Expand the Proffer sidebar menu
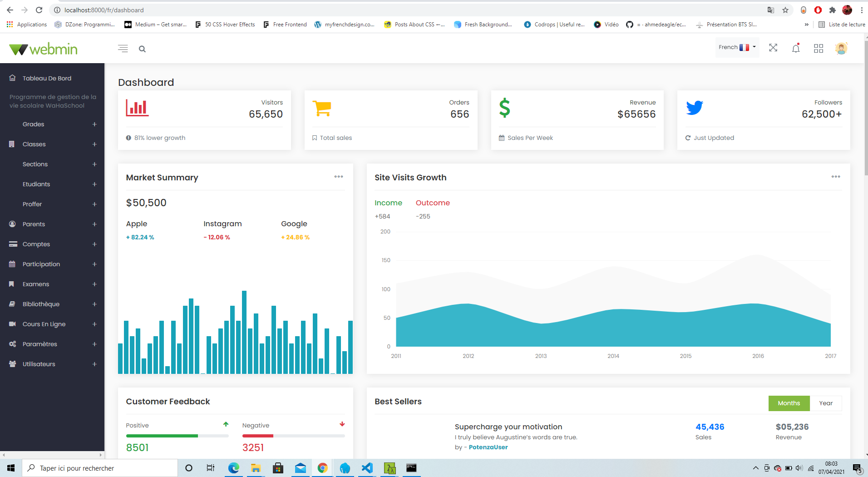The height and width of the screenshot is (477, 868). click(x=94, y=204)
